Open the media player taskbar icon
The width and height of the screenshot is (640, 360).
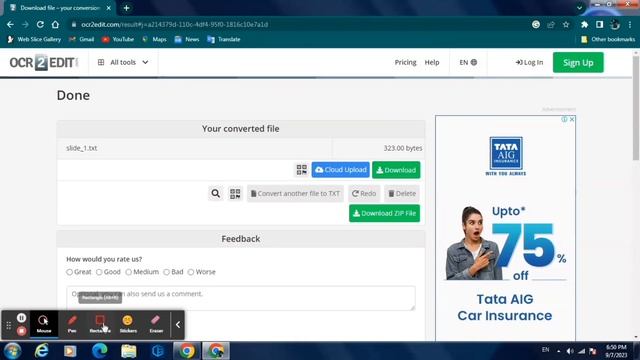click(x=70, y=351)
